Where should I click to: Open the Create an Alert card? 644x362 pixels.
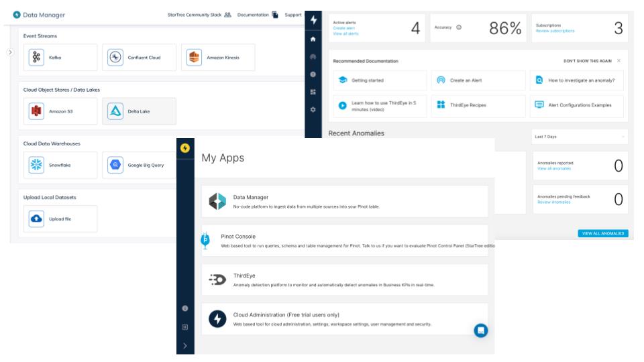[x=478, y=80]
